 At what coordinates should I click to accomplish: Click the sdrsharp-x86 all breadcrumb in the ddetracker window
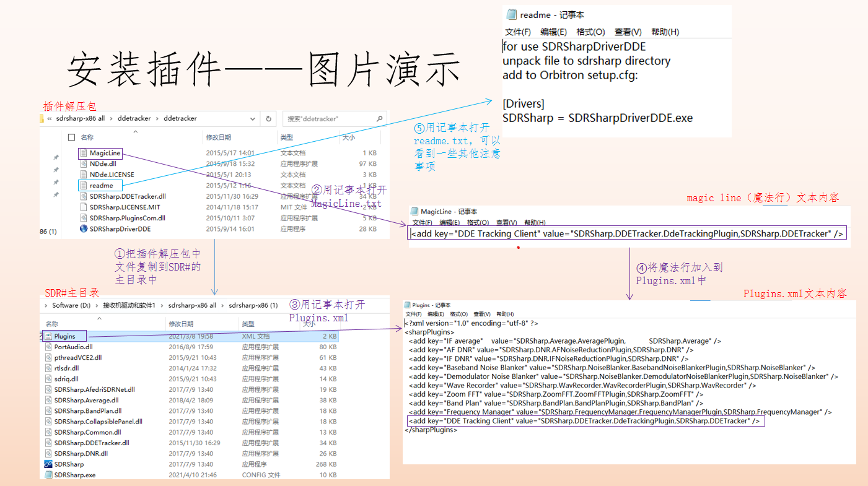tap(80, 119)
